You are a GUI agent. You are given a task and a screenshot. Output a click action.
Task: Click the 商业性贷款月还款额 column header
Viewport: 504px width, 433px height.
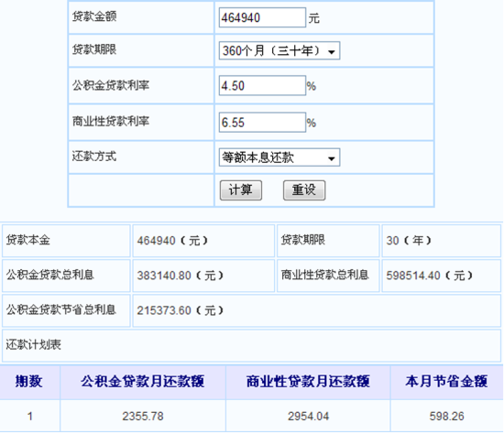tap(308, 382)
